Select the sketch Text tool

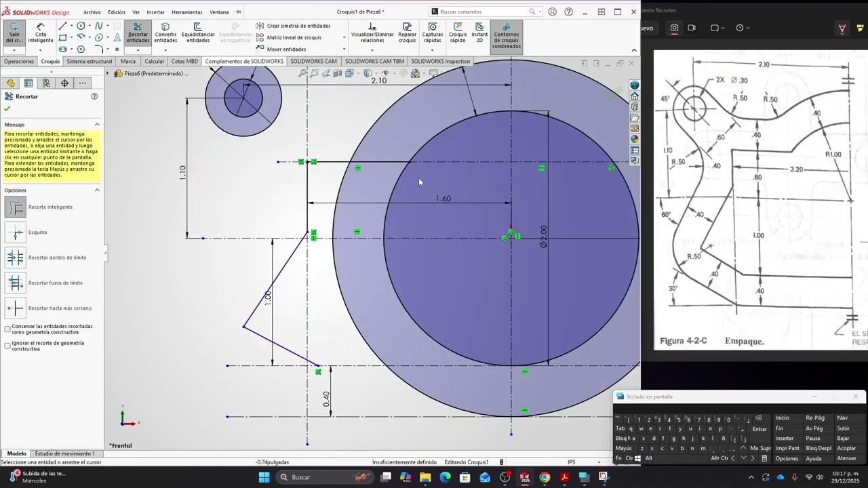tap(117, 37)
